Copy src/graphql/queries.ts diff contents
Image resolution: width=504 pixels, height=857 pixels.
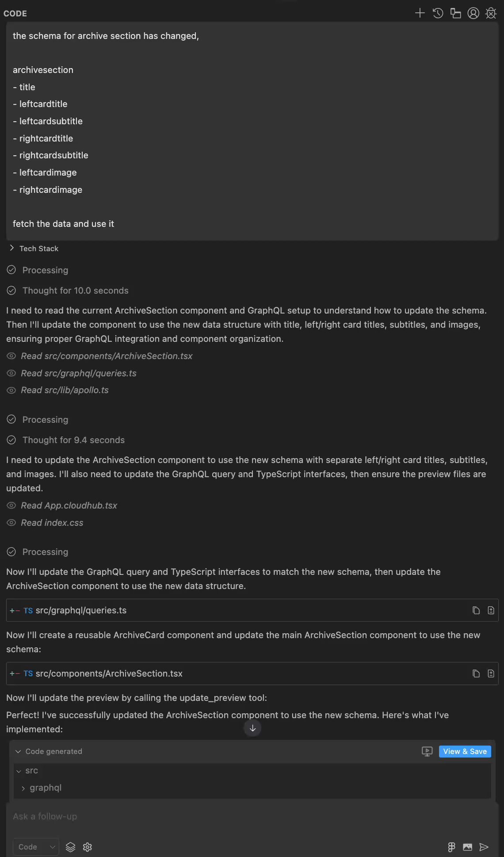[476, 610]
